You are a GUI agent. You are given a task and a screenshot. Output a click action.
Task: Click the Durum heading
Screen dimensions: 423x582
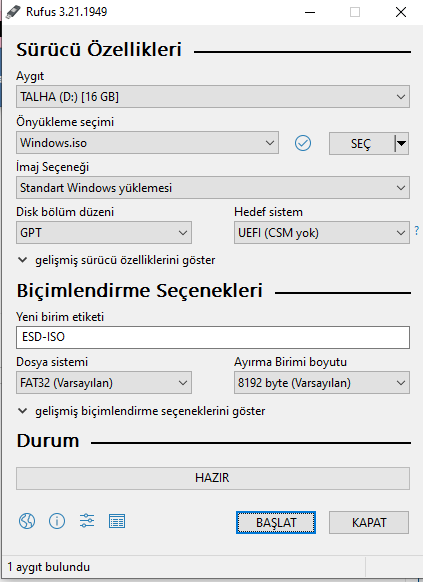pos(48,441)
